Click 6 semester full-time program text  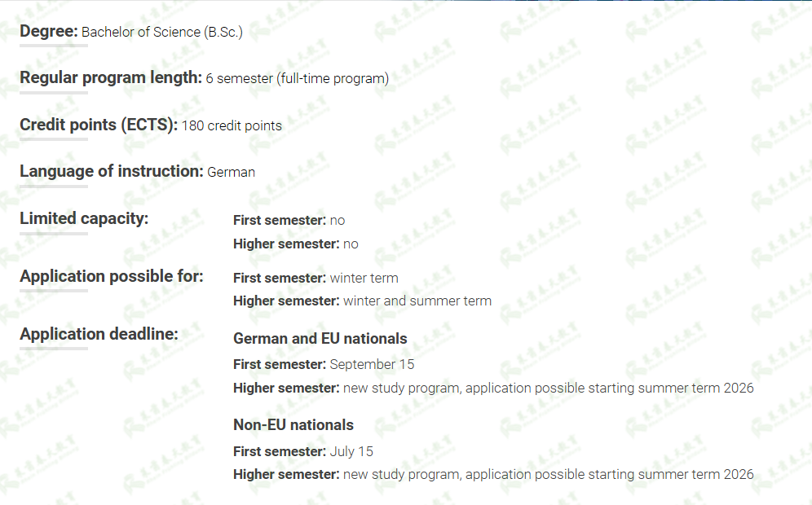[x=298, y=79]
